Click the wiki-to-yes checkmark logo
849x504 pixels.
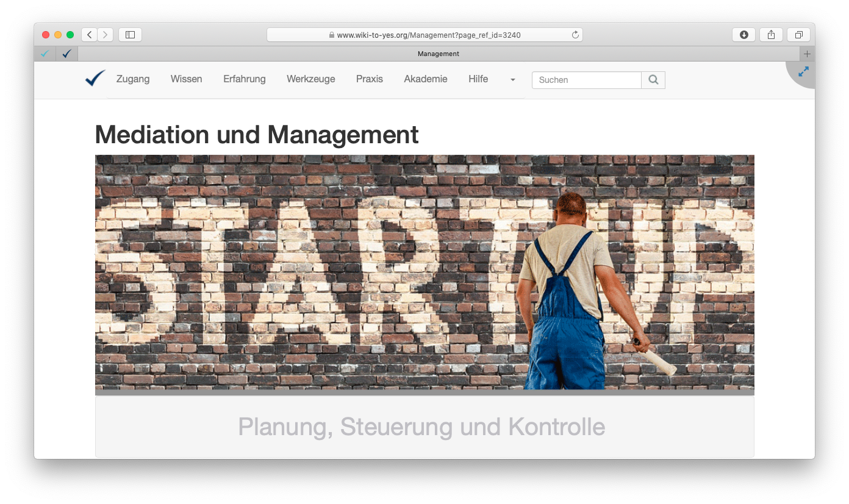[95, 79]
